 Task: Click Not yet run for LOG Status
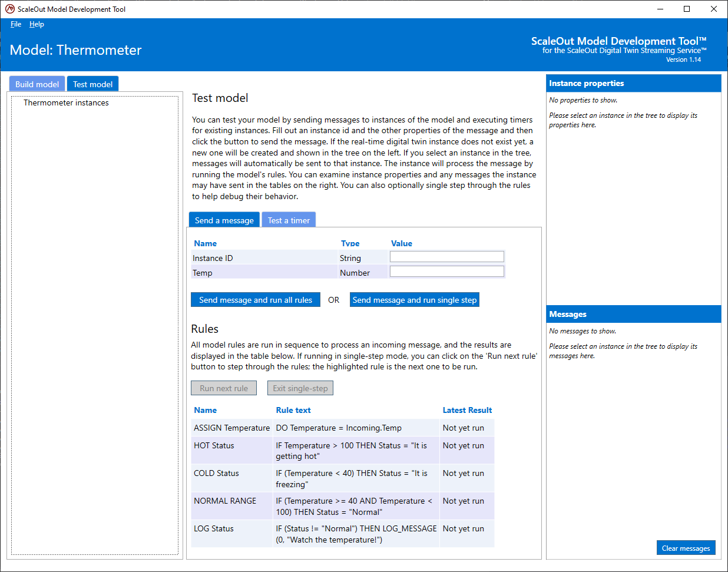464,528
